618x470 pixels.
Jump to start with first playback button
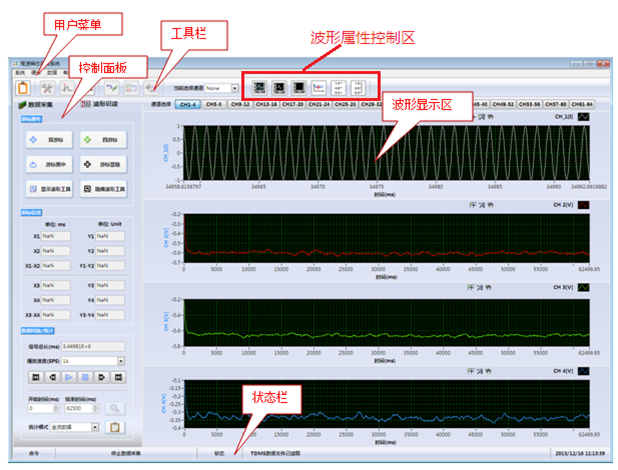(x=36, y=377)
